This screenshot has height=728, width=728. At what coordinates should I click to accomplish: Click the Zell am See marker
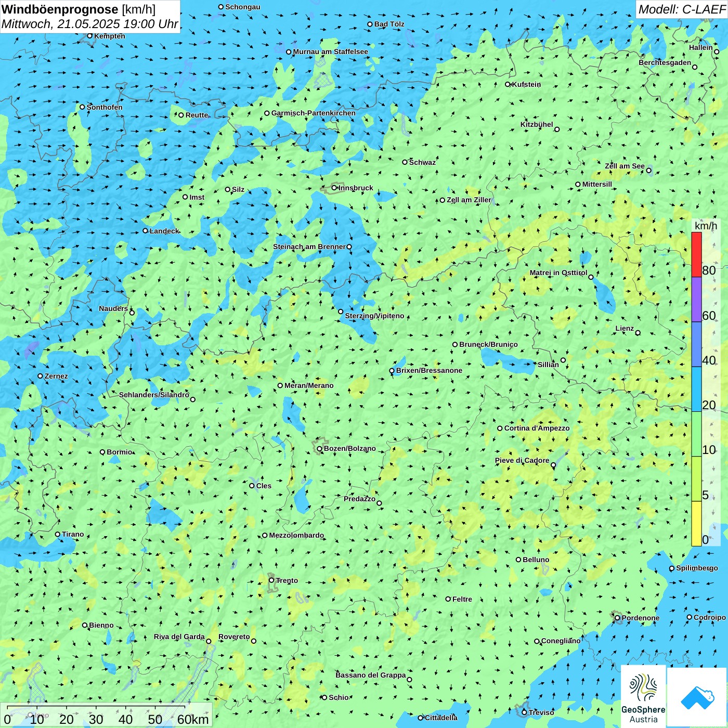(648, 171)
